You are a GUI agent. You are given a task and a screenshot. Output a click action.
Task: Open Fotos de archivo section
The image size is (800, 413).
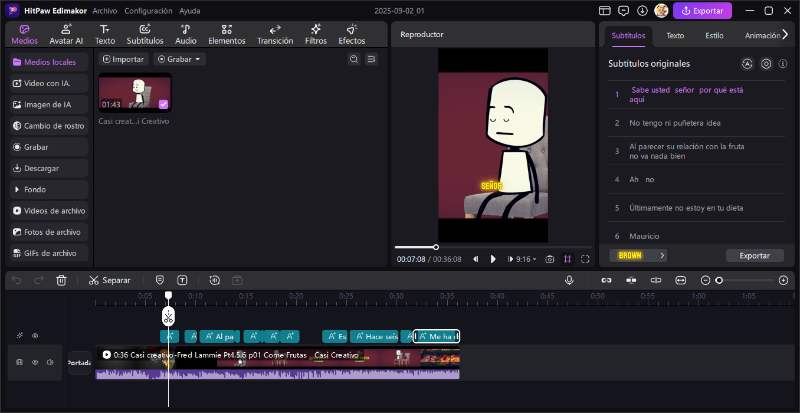coord(48,232)
